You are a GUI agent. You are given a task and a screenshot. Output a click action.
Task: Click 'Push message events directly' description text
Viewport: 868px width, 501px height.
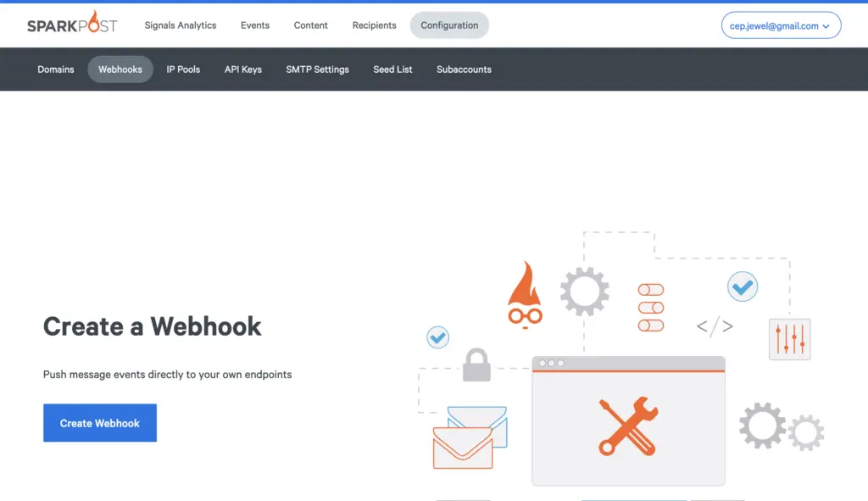[x=167, y=375]
